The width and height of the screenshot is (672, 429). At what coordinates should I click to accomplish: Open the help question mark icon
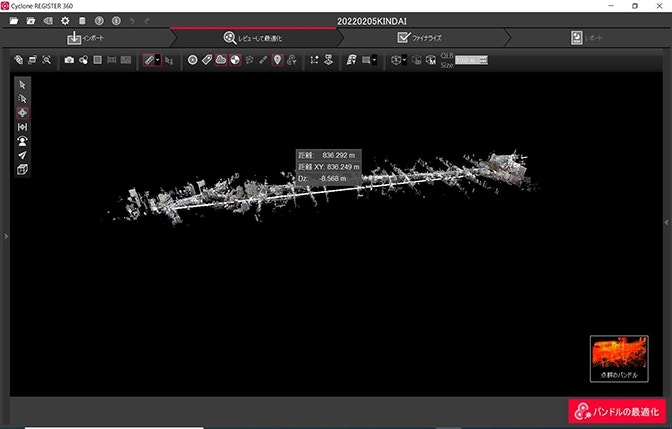pos(99,21)
